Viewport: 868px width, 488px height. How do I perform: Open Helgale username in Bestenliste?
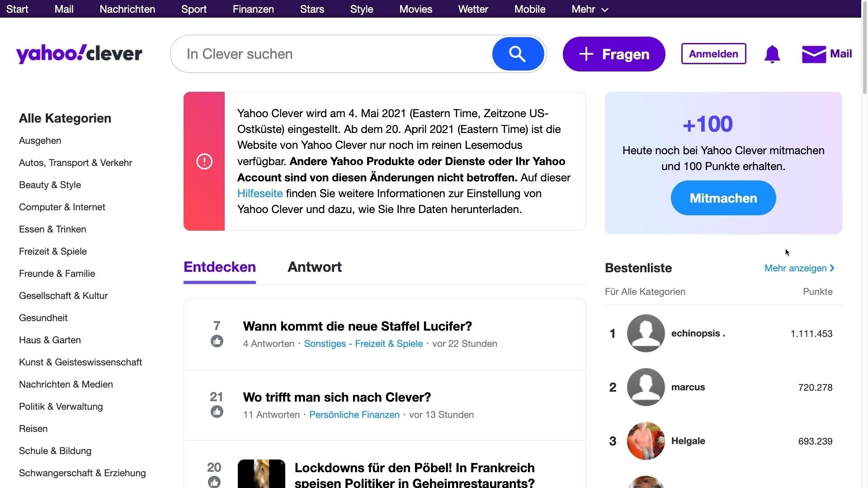click(688, 441)
